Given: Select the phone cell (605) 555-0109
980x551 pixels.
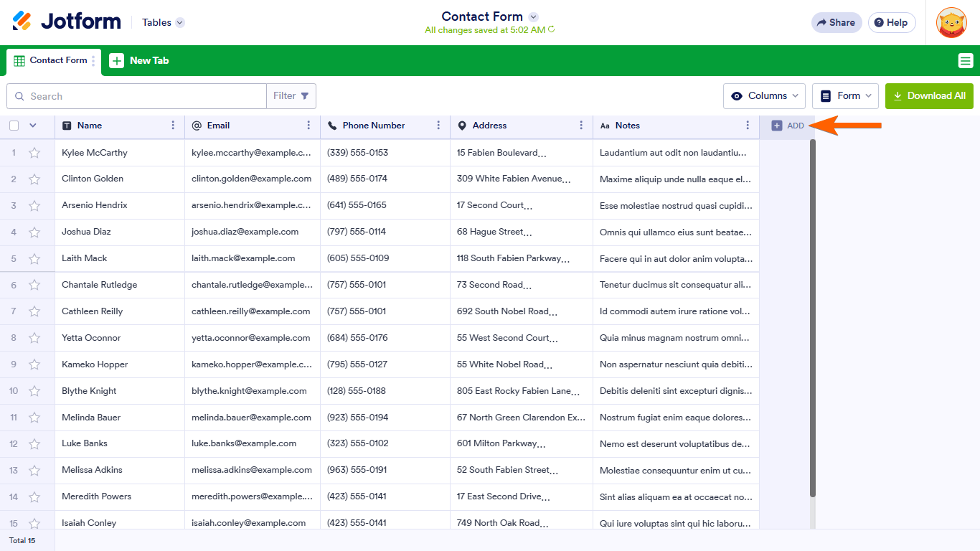Looking at the screenshot, I should click(x=385, y=259).
